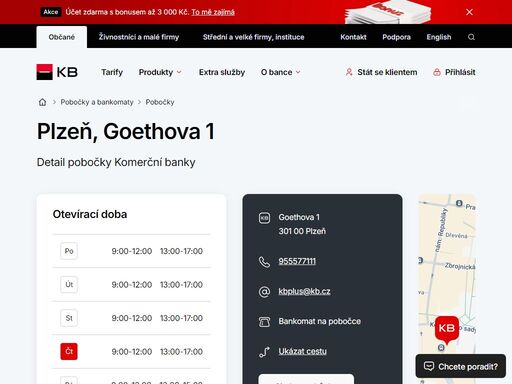Click the St day badge

coord(69,318)
